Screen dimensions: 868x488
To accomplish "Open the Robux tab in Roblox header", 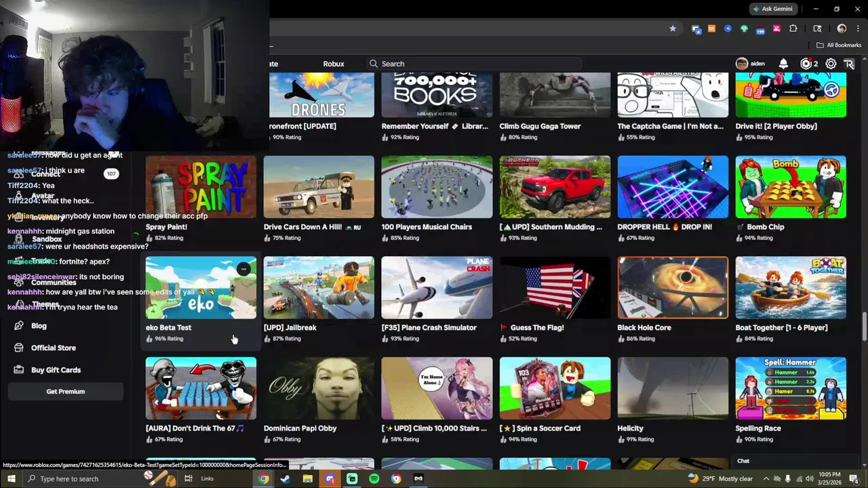I will [x=333, y=64].
